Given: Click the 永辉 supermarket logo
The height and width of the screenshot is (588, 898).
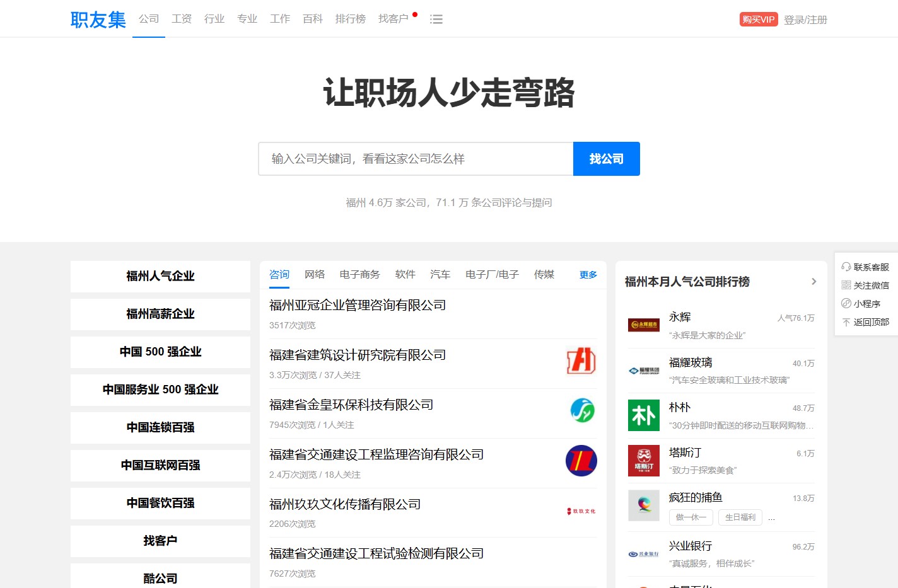Looking at the screenshot, I should click(644, 325).
